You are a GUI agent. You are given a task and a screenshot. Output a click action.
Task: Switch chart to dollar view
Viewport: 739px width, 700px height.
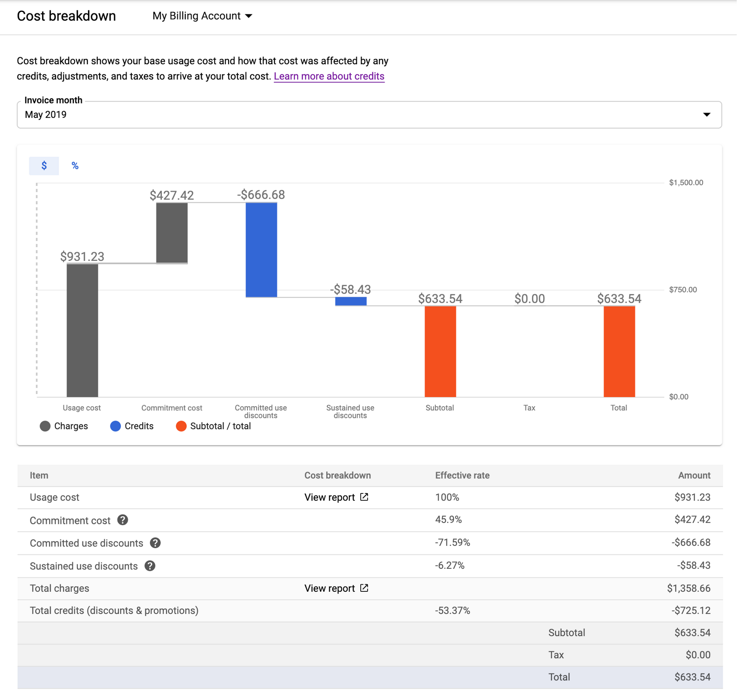(44, 166)
